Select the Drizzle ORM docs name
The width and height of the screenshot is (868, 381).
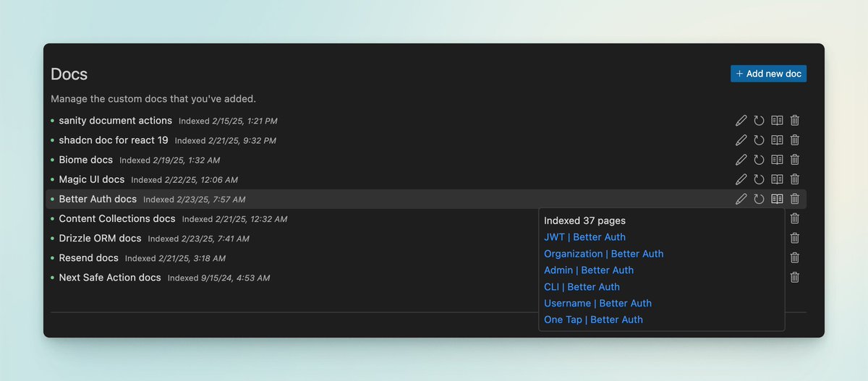point(100,238)
